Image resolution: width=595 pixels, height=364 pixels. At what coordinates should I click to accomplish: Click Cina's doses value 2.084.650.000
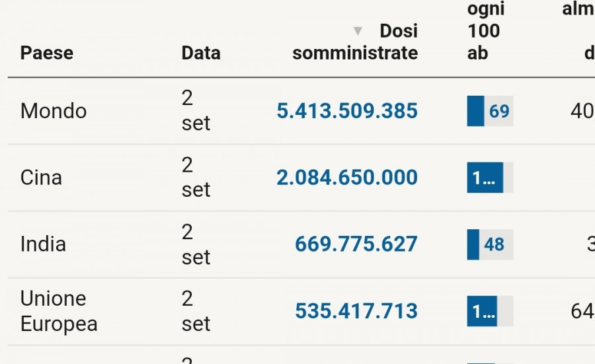(347, 178)
